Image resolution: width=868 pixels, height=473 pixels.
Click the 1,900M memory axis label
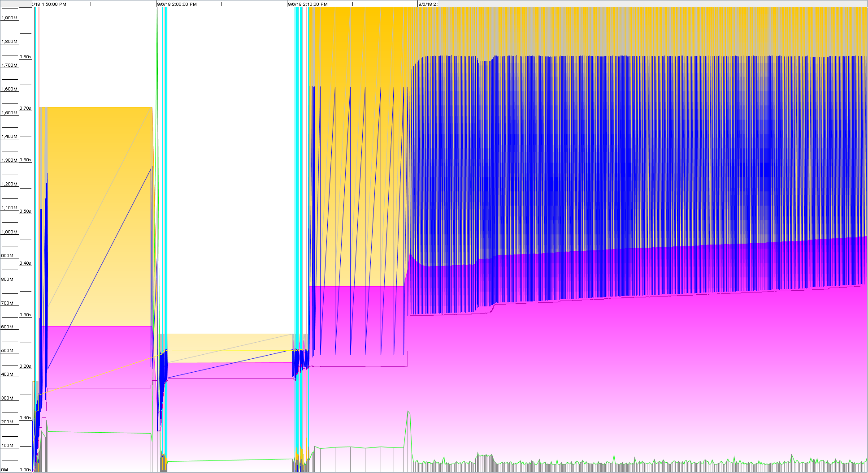click(9, 18)
